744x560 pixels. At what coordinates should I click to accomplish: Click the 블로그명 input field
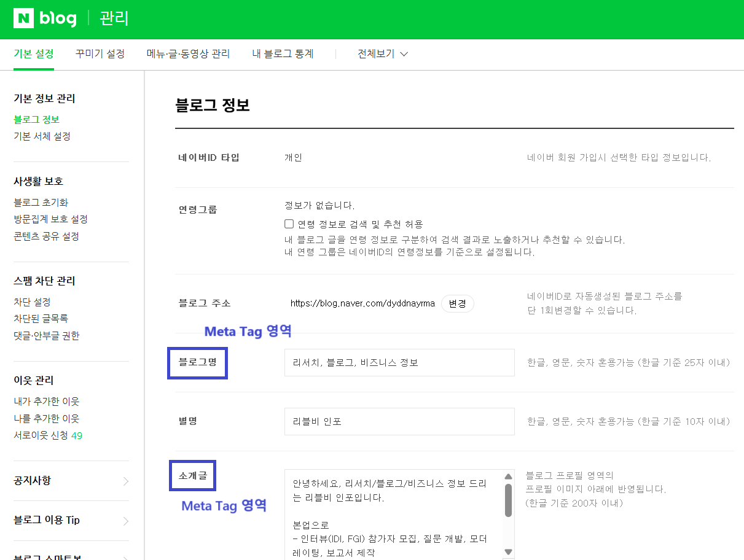pyautogui.click(x=399, y=363)
